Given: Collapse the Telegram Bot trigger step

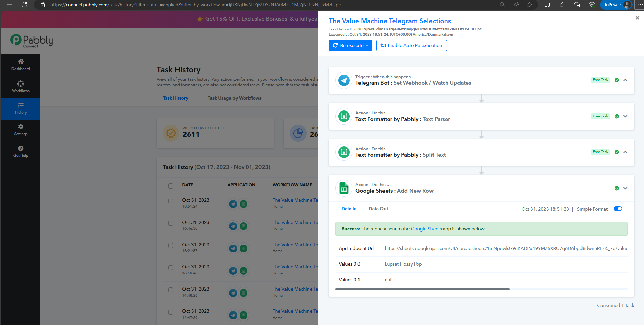Looking at the screenshot, I should (625, 80).
